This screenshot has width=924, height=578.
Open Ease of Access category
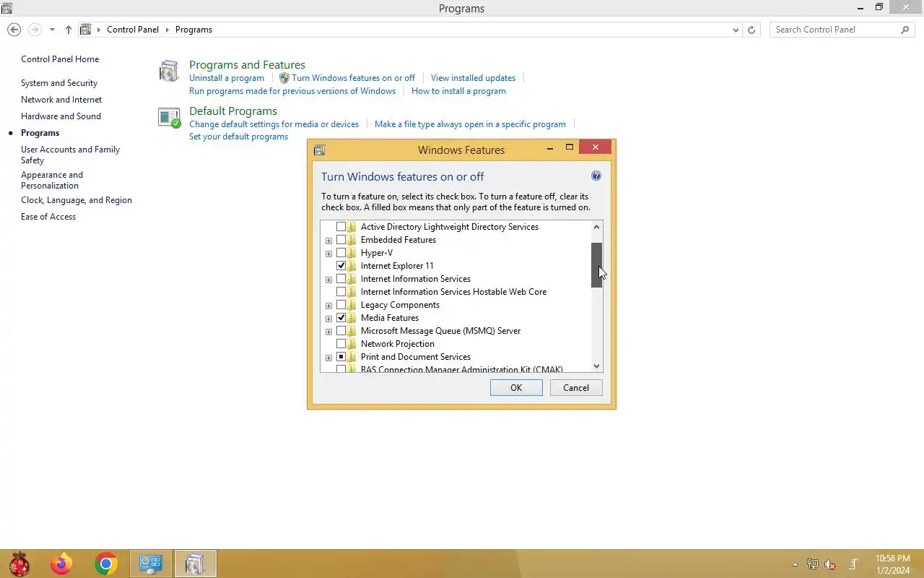click(48, 217)
